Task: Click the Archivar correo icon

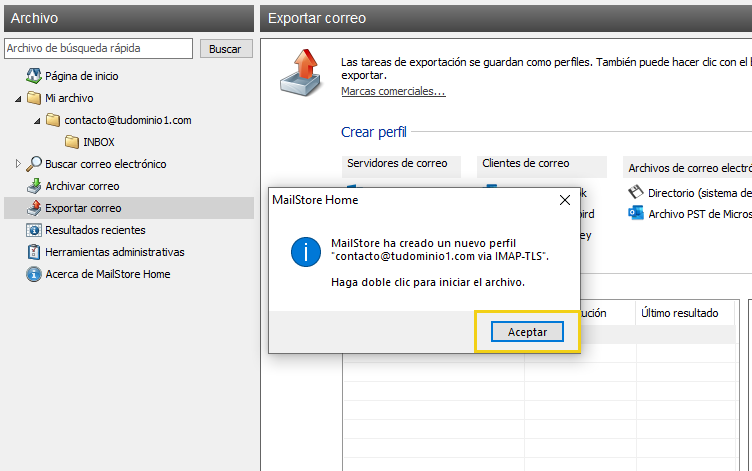Action: click(34, 186)
